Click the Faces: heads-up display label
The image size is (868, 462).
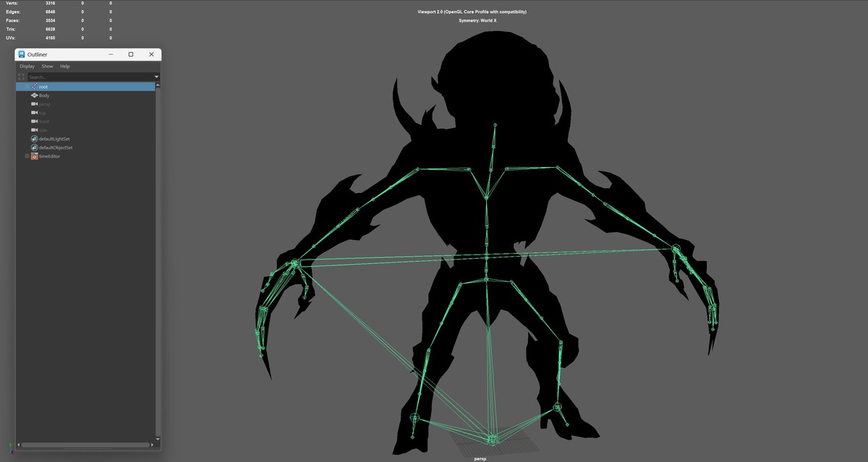click(12, 20)
